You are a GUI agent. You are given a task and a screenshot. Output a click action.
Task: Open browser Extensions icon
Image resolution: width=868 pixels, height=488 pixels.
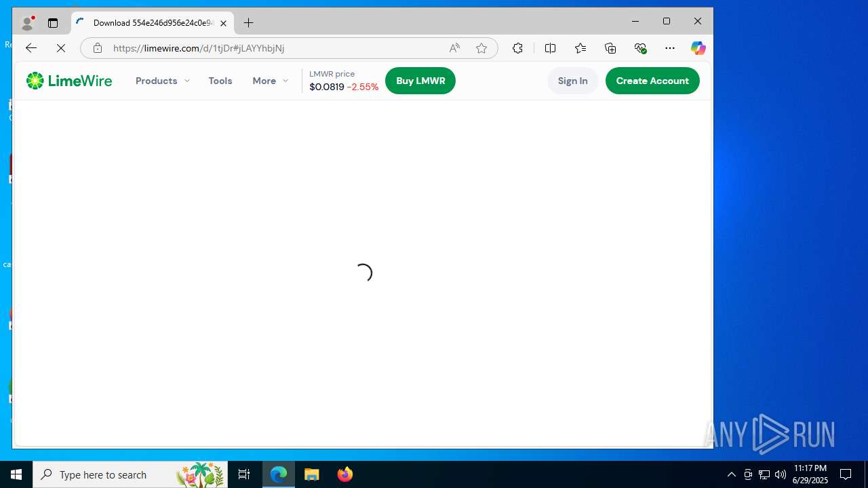pos(517,48)
